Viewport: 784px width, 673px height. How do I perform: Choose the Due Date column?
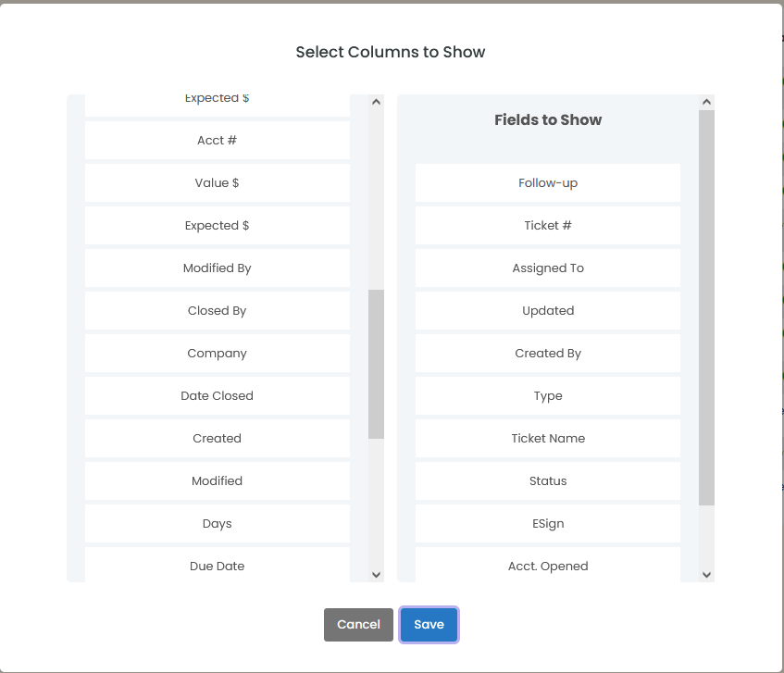tap(217, 567)
